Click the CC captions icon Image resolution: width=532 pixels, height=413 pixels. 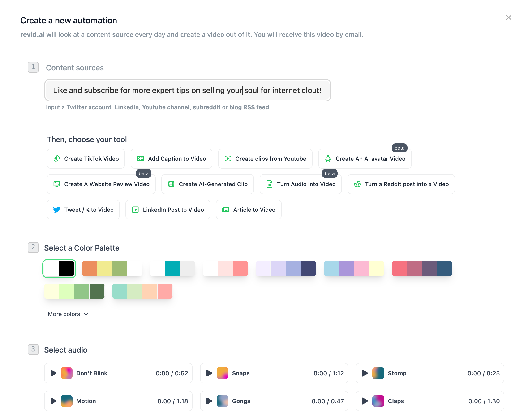(x=140, y=158)
